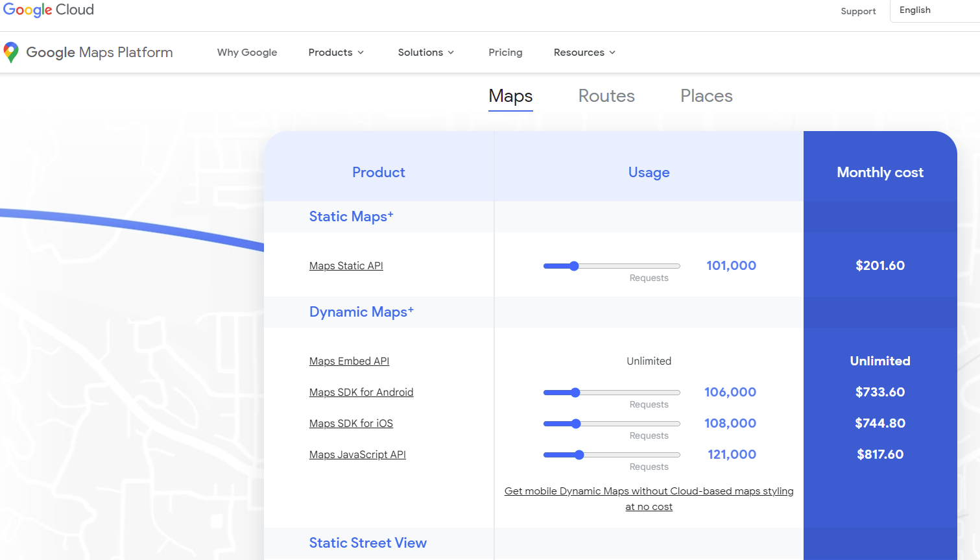Screen dimensions: 980x560
Task: Expand the Solutions dropdown menu
Action: tap(425, 53)
